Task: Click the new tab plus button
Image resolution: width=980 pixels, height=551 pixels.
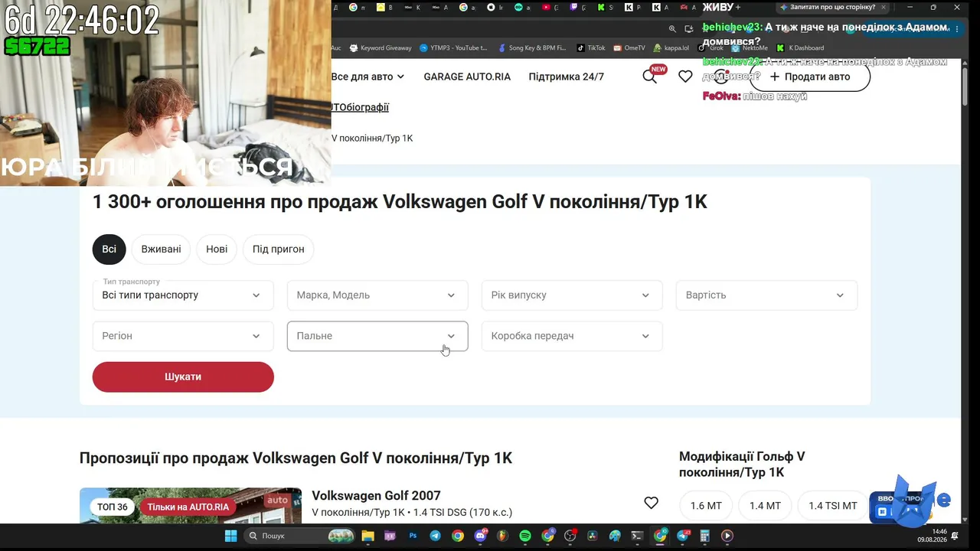Action: (738, 7)
